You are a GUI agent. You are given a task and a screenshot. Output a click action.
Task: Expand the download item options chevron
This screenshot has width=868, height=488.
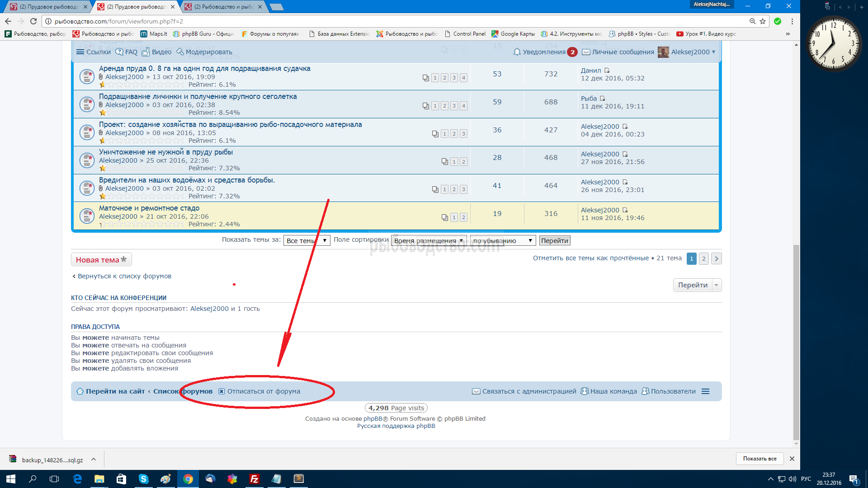[x=94, y=459]
